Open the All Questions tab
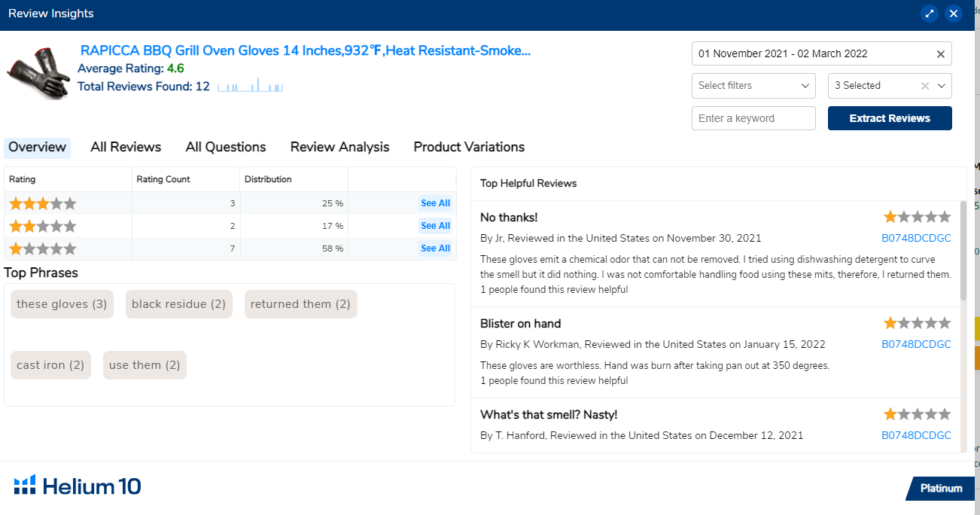The width and height of the screenshot is (980, 515). (226, 148)
